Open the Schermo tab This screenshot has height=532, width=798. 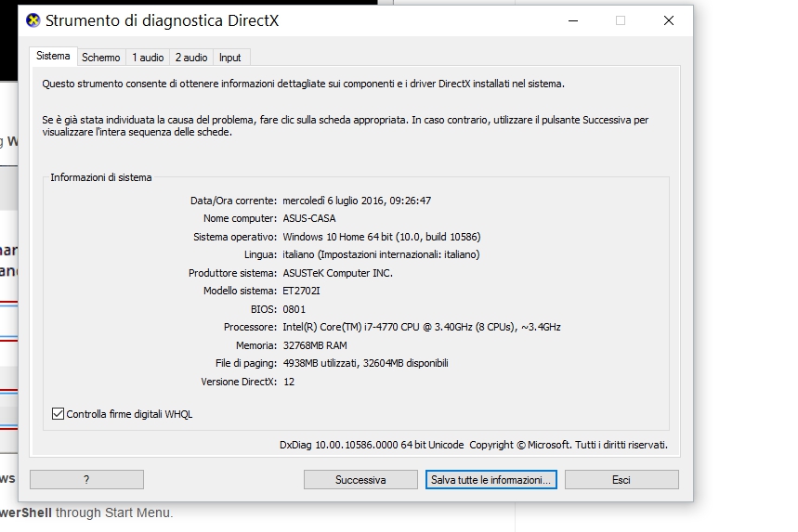click(x=100, y=58)
